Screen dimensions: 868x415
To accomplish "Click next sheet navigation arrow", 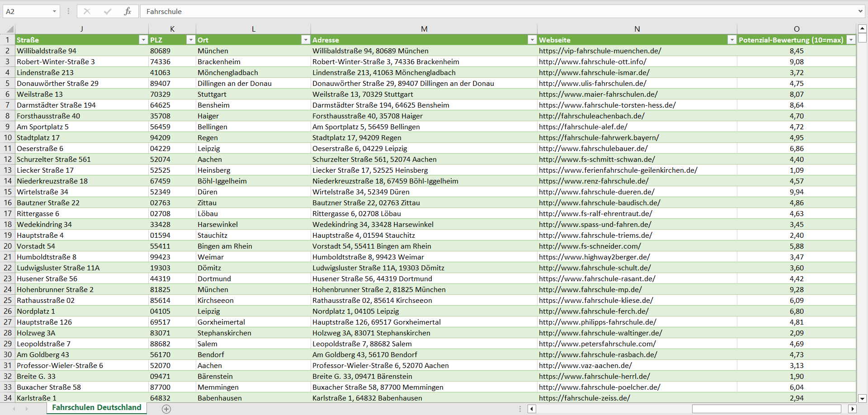I will pyautogui.click(x=27, y=409).
